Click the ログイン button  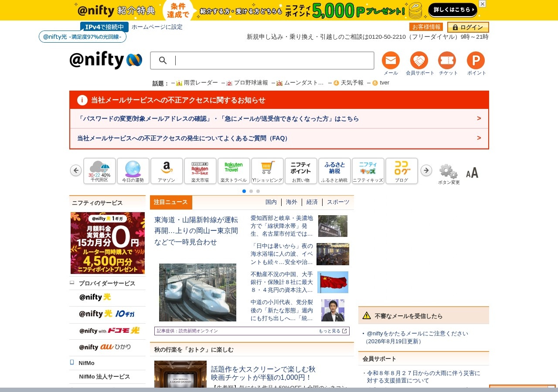click(x=468, y=27)
